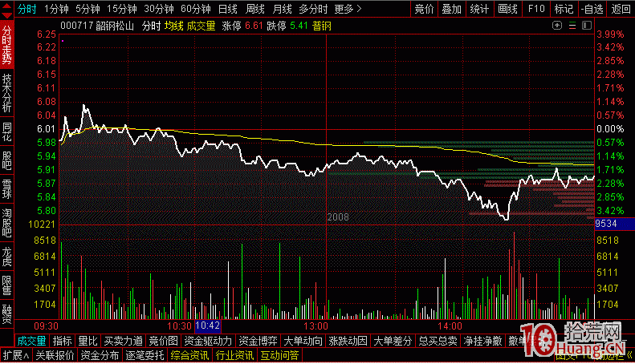Select the 指标 indicator tab
635x364 pixels.
point(62,341)
